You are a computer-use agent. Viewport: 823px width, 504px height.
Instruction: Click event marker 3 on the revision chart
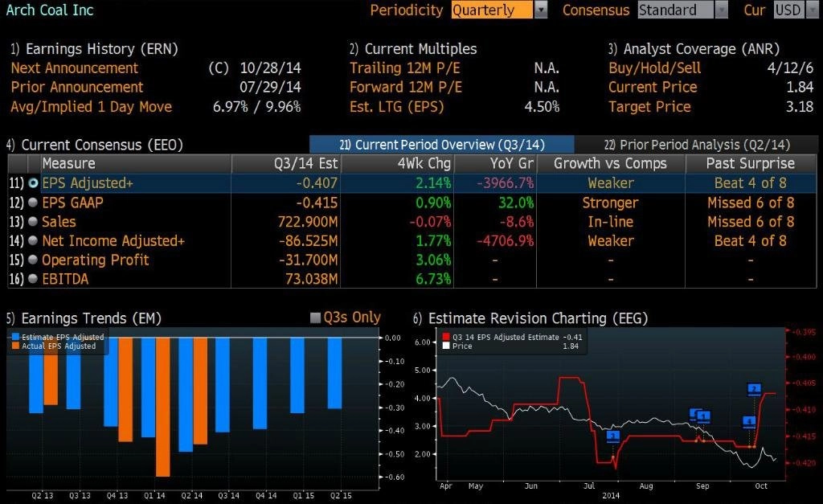[612, 436]
